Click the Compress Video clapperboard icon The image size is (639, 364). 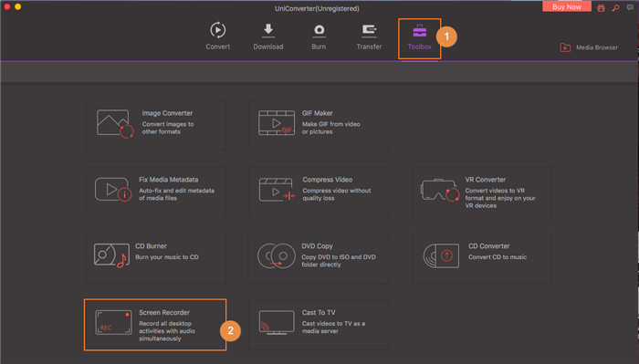(278, 190)
